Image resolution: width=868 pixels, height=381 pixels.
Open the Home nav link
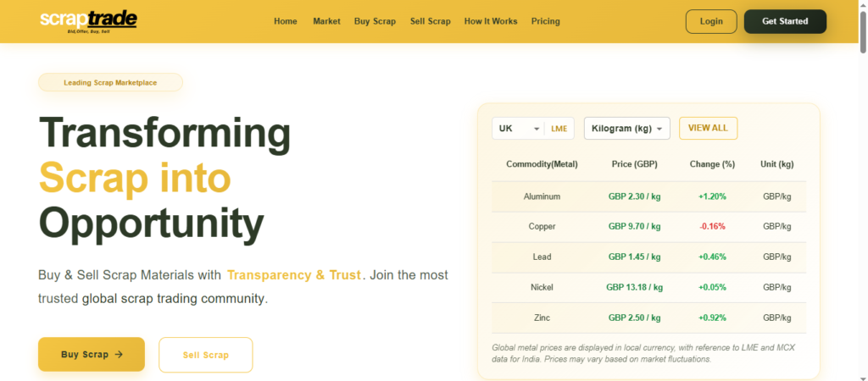tap(286, 21)
